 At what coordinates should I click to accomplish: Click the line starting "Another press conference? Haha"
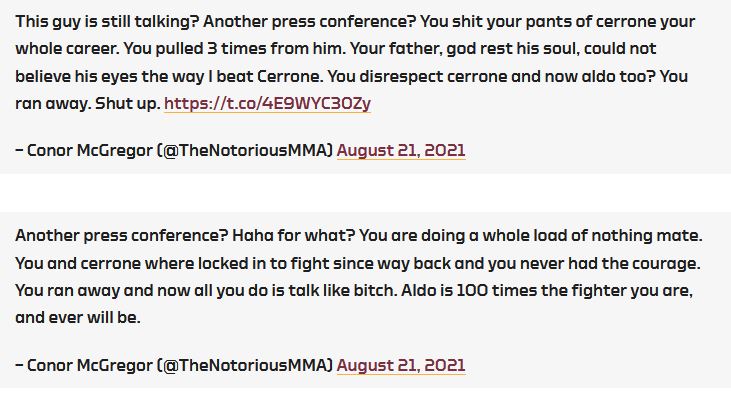[x=359, y=235]
